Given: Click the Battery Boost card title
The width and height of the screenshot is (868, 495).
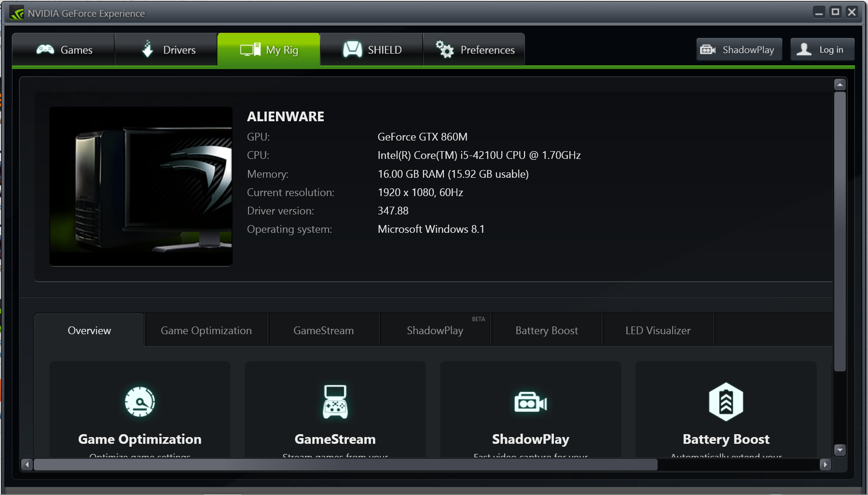Looking at the screenshot, I should (x=726, y=439).
